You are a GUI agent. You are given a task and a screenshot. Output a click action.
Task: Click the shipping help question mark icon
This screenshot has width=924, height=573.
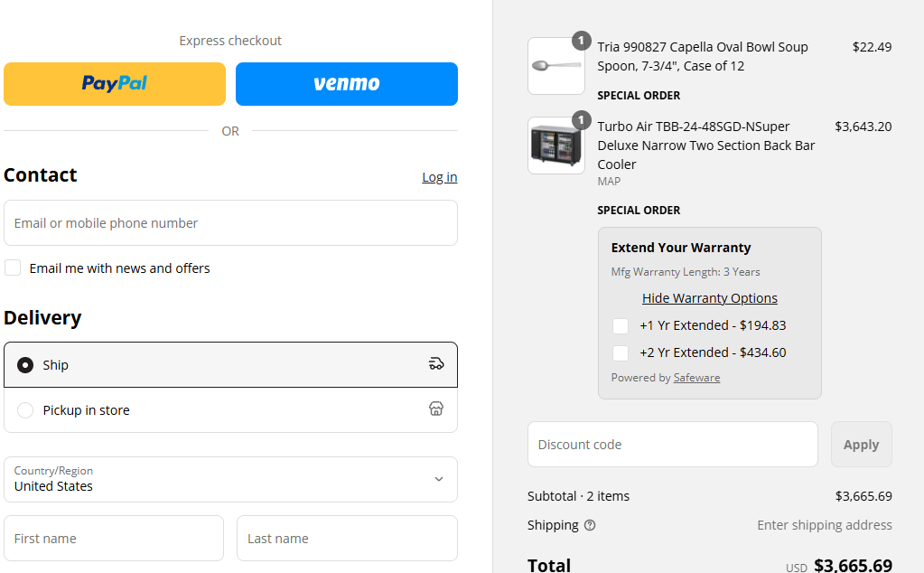[589, 525]
